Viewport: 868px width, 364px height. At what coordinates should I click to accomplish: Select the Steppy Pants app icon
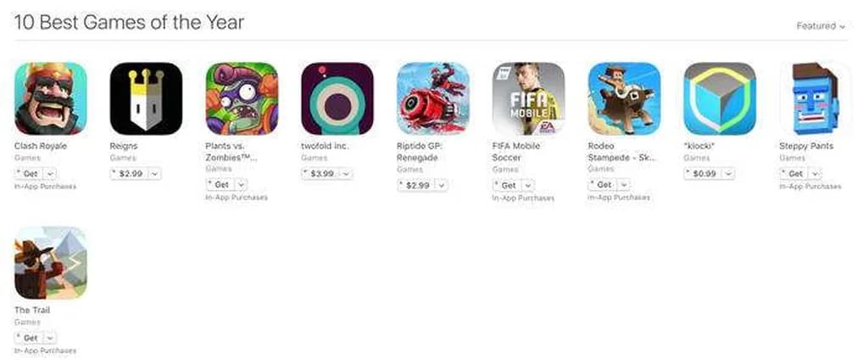tap(816, 98)
